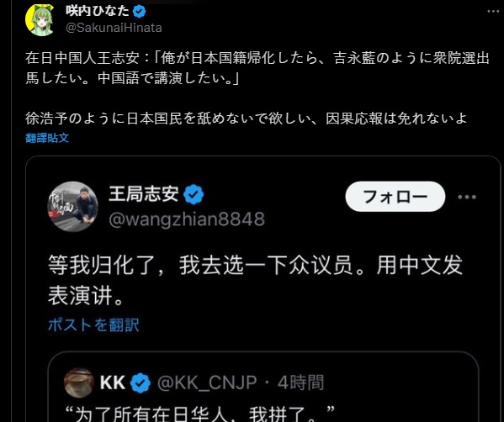Viewport: 504px width, 422px height.
Task: Click 咲内ひなた display name
Action: (x=97, y=11)
